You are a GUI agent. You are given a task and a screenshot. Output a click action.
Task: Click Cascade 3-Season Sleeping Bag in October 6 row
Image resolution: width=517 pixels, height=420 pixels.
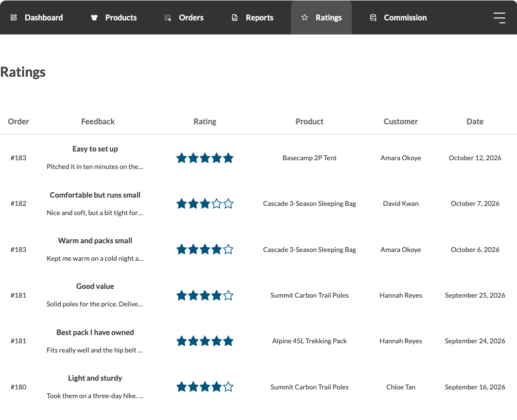point(309,250)
